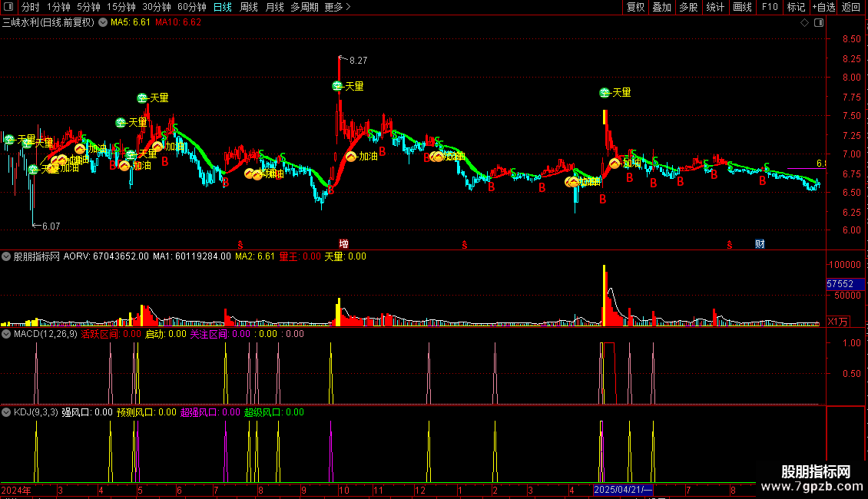This screenshot has height=499, width=868.
Task: Open the KDJ indicator dropdown
Action: click(x=6, y=412)
